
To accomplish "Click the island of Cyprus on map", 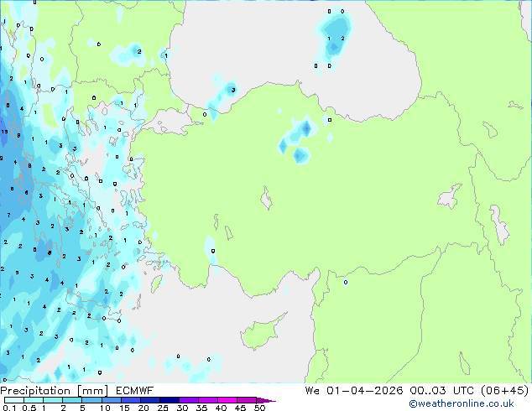I will click(263, 330).
